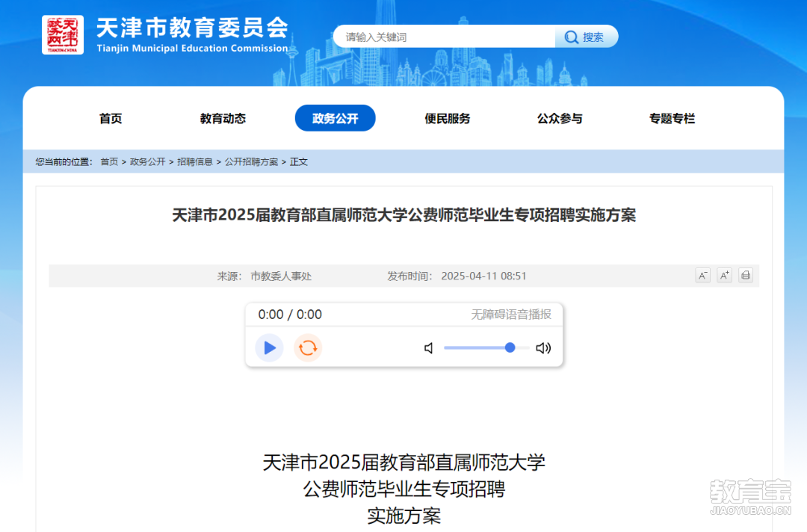Click the orange replay audio button
The image size is (807, 532).
(308, 348)
